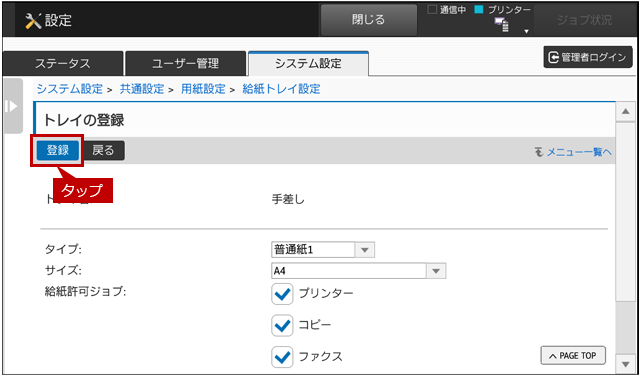Click the scrollbar down arrow
This screenshot has width=640, height=376.
click(x=625, y=364)
